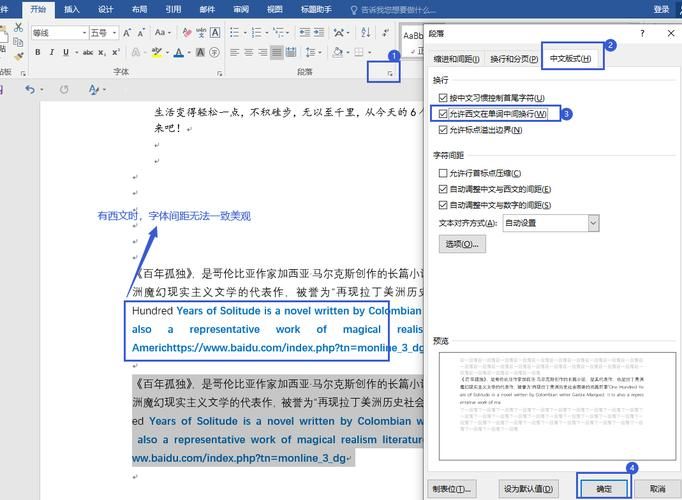Switch to 中文版式 tab in dialog
This screenshot has height=500, width=682.
pos(570,58)
